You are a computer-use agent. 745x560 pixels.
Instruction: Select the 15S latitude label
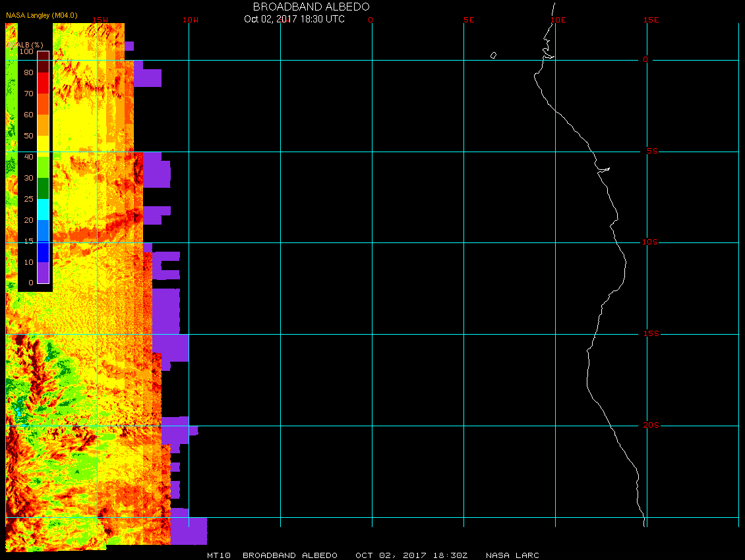pos(649,334)
